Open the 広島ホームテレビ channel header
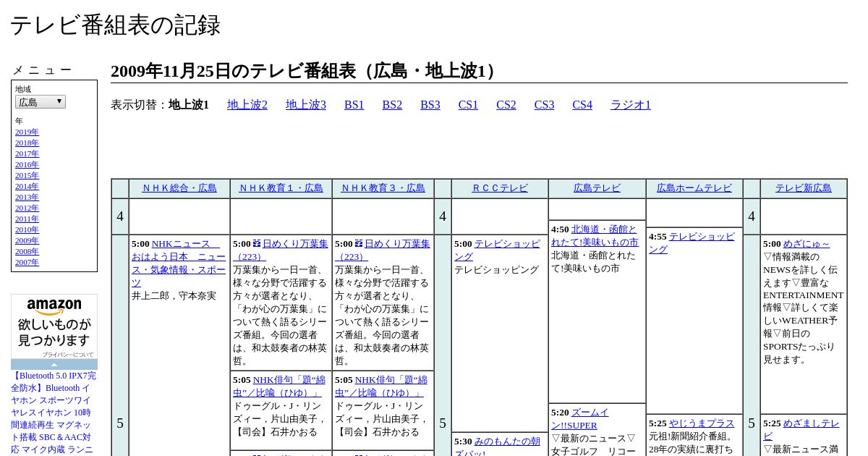868x456 pixels. pyautogui.click(x=694, y=188)
